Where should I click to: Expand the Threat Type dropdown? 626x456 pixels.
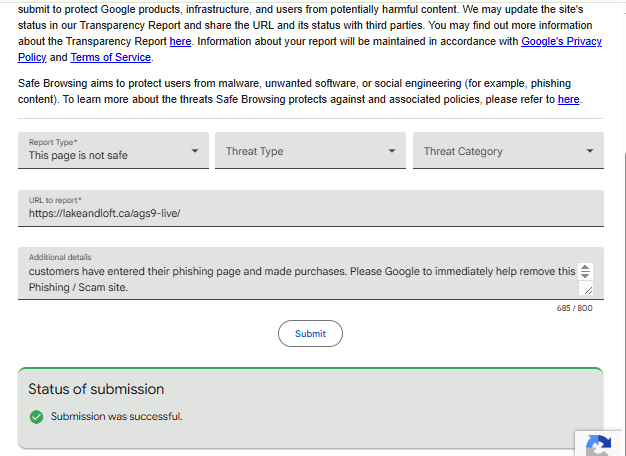tap(310, 151)
